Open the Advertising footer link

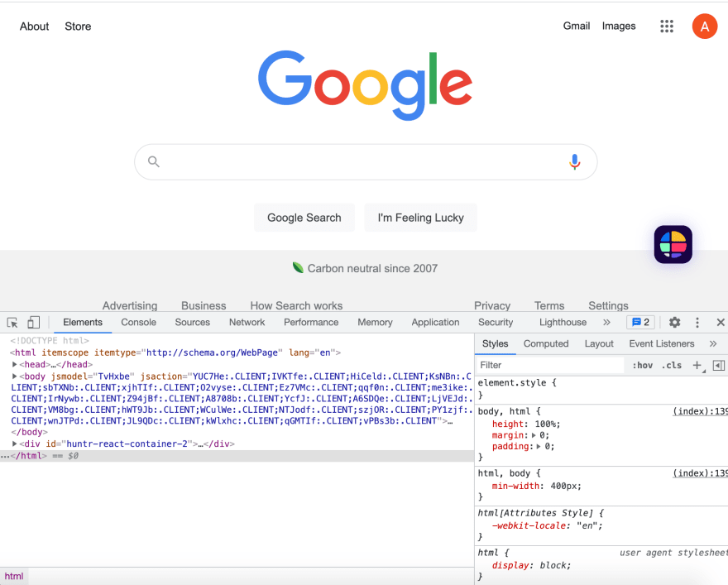(x=130, y=305)
